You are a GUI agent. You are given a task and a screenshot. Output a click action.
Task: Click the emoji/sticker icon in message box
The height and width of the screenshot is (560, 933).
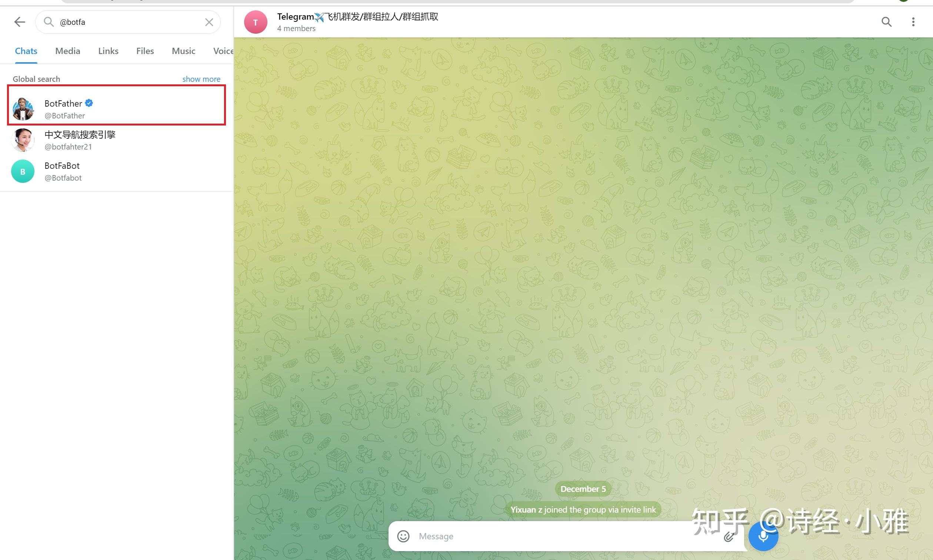[x=404, y=535]
